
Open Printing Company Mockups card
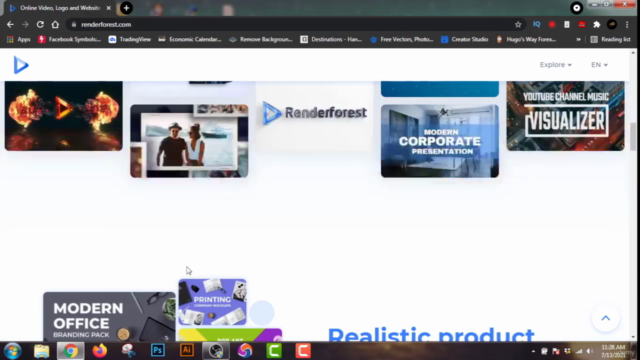(x=212, y=302)
